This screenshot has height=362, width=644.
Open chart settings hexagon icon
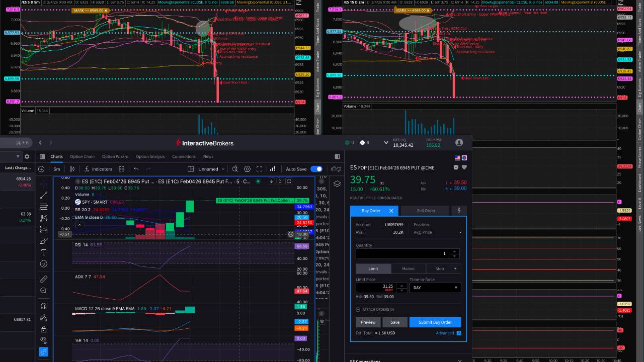pos(247,169)
